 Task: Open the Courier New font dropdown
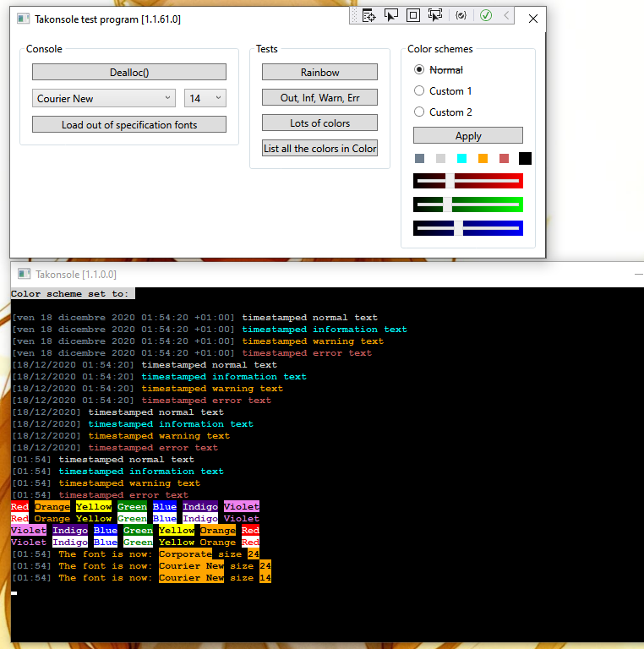click(x=104, y=98)
